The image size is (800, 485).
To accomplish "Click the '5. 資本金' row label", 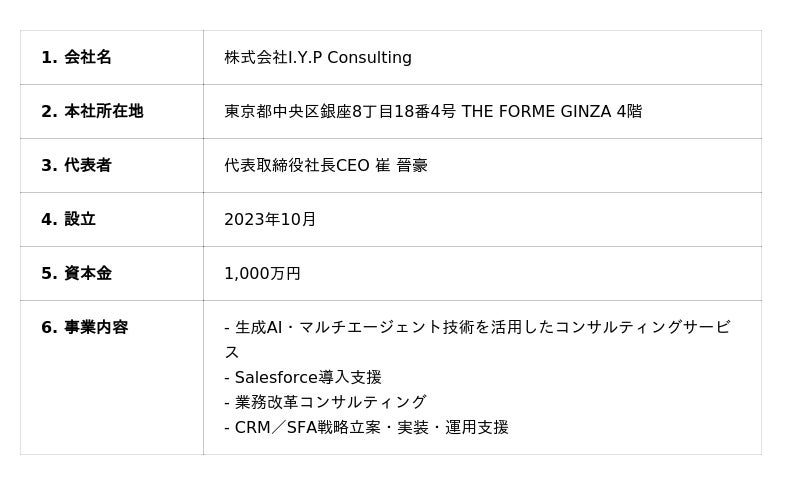I will (76, 274).
